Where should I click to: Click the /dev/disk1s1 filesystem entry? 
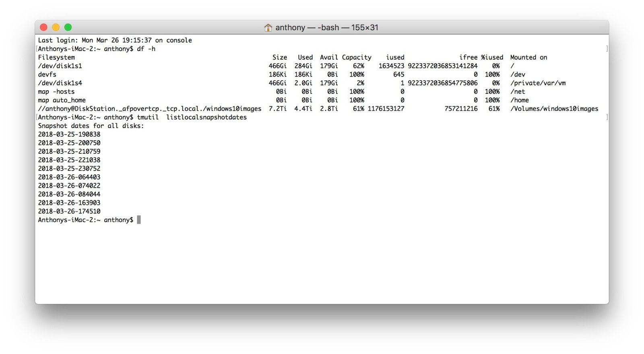coord(60,66)
